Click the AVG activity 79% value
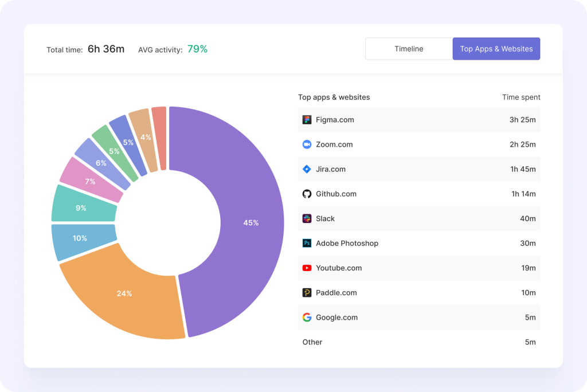 point(197,49)
